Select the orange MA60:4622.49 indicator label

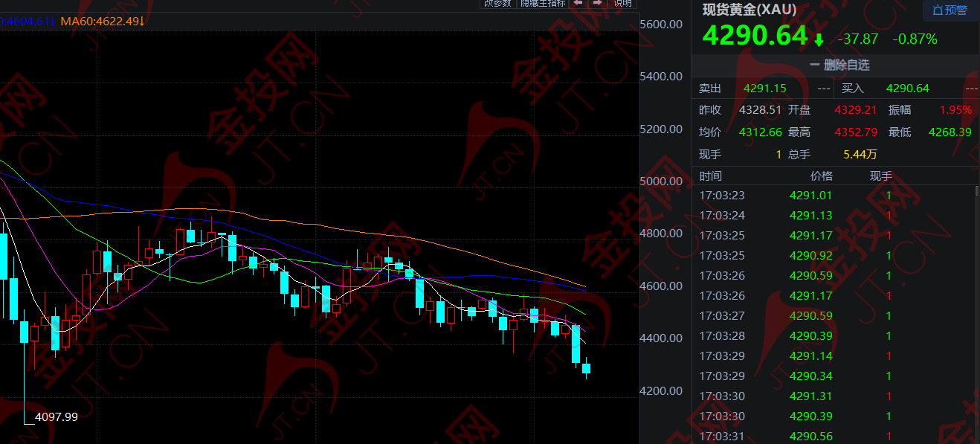tap(103, 22)
